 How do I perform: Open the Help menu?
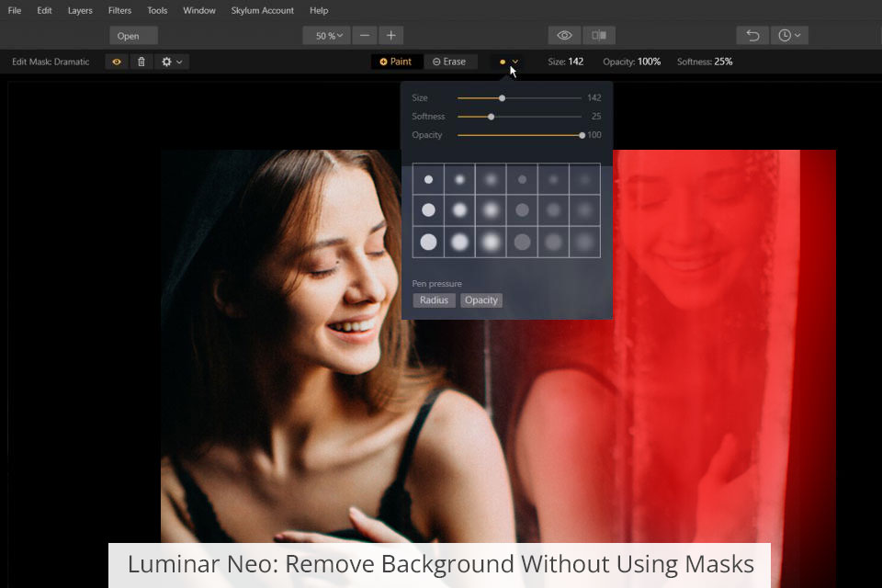coord(319,10)
